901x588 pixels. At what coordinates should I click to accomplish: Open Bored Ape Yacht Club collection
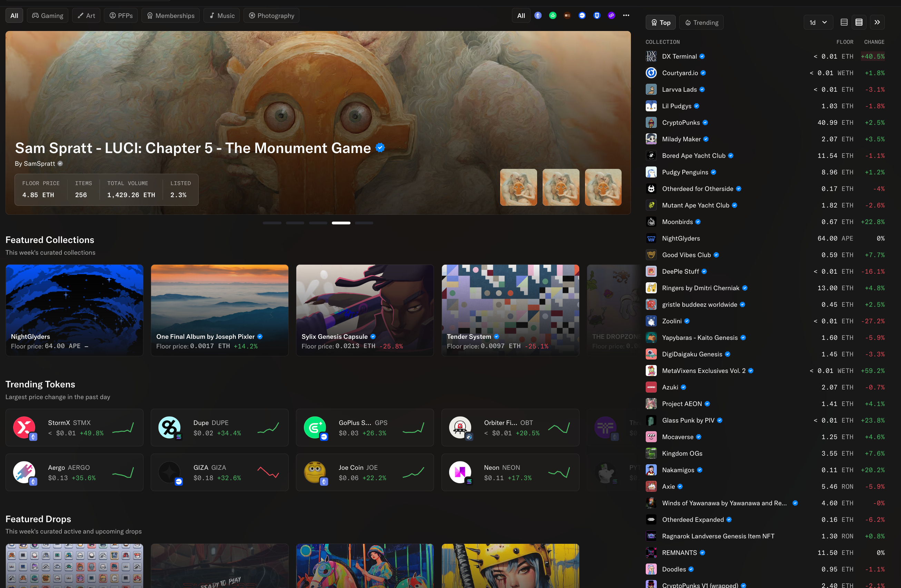coord(765,155)
